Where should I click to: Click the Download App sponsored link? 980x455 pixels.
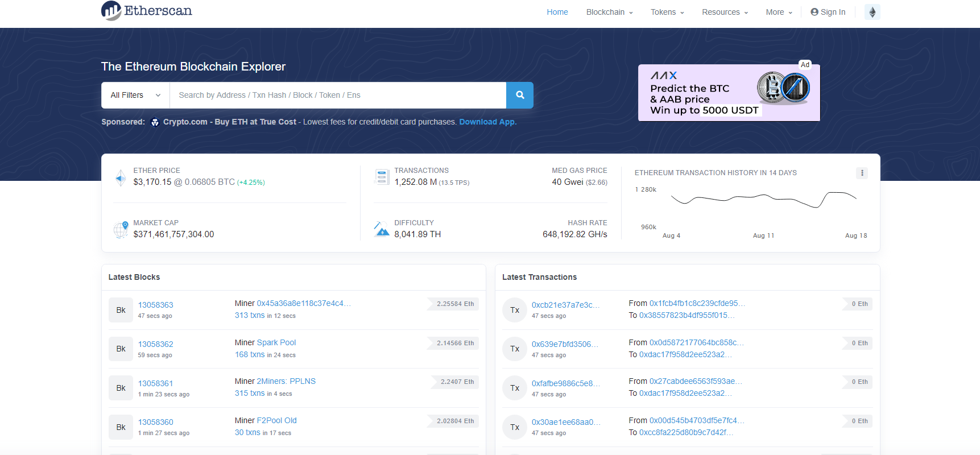point(487,122)
